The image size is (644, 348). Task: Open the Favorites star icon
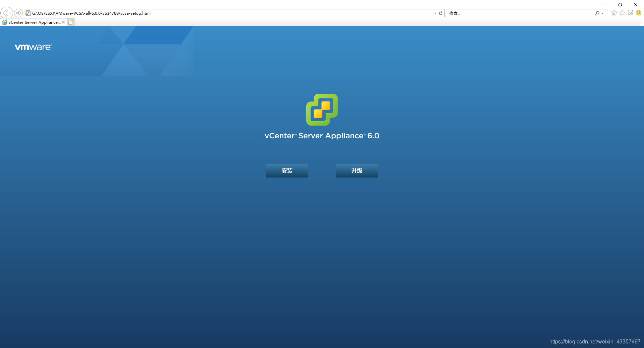click(622, 13)
